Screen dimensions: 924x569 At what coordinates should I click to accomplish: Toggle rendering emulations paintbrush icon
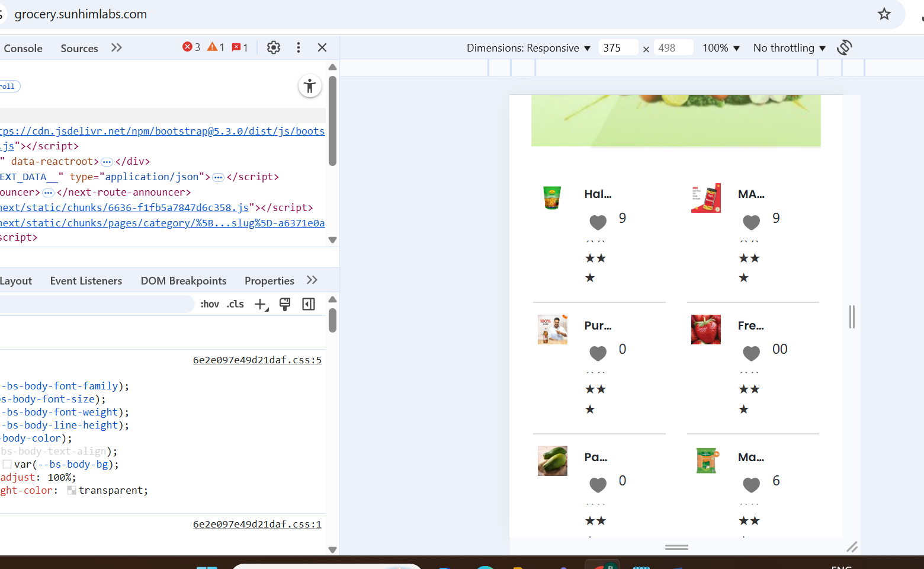(x=285, y=305)
